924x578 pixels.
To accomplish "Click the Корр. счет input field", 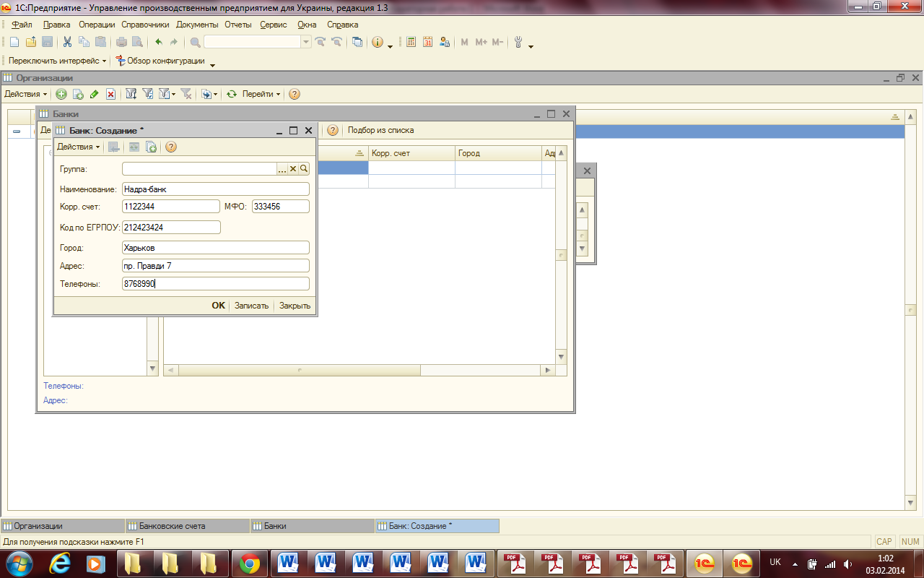I will pos(170,207).
